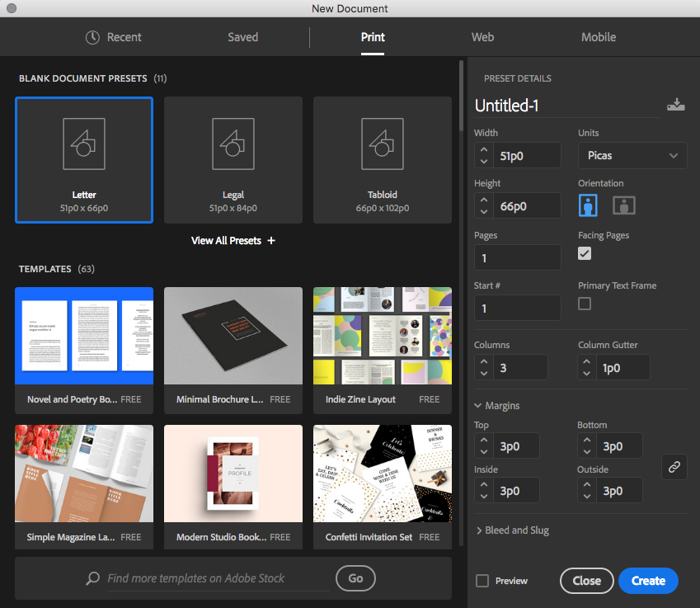Click the Height input field
The height and width of the screenshot is (608, 700).
click(527, 206)
